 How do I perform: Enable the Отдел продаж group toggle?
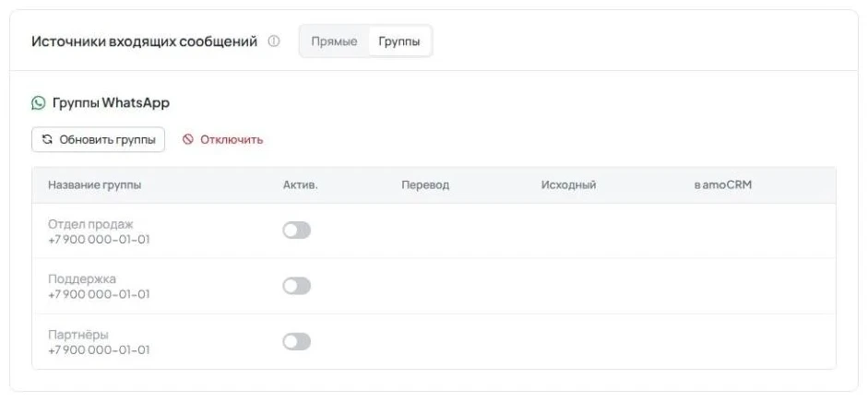[297, 231]
